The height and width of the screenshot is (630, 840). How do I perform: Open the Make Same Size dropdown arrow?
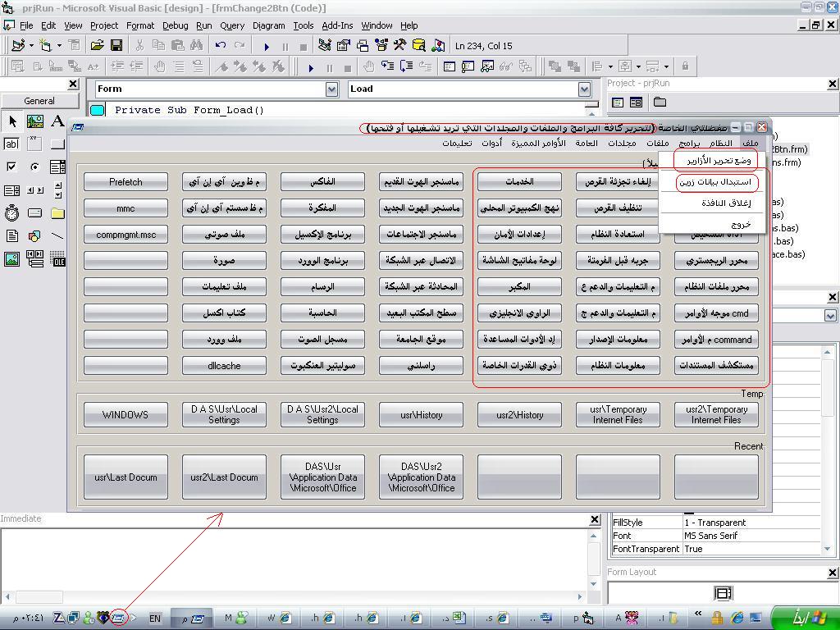tap(666, 66)
